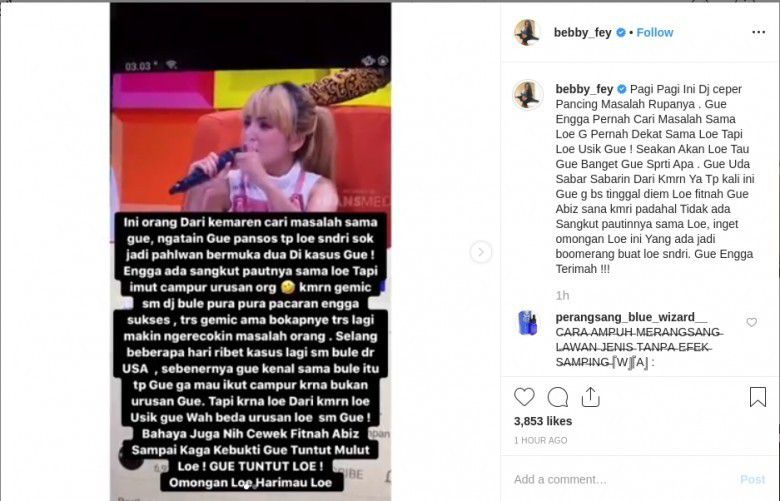Open perangsang_blue_wizard__ commenter profile

coord(631,317)
